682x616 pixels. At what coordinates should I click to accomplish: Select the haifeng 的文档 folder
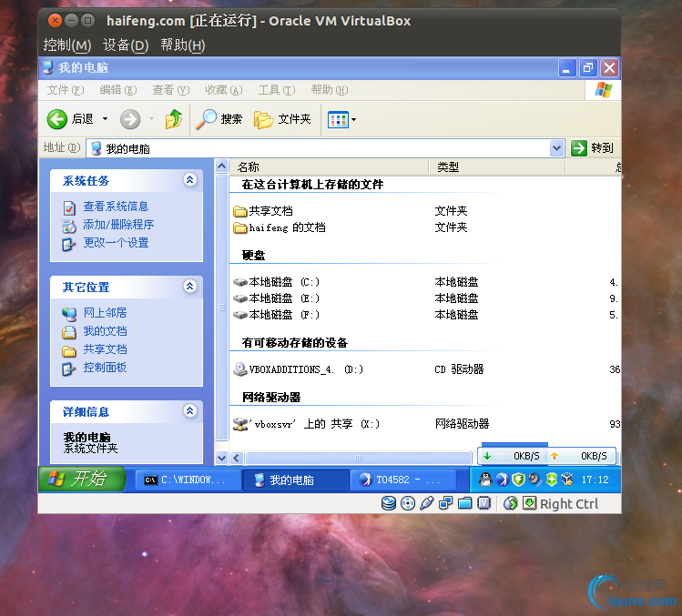(280, 227)
